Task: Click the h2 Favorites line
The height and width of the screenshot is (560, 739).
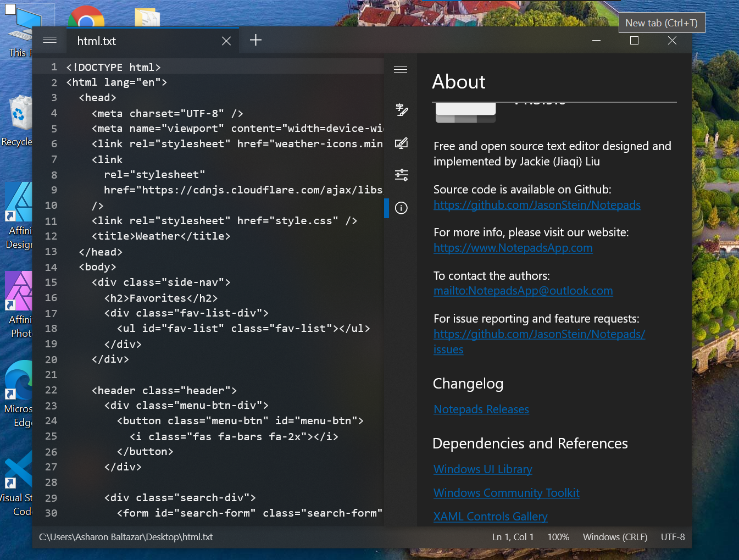Action: [x=161, y=298]
